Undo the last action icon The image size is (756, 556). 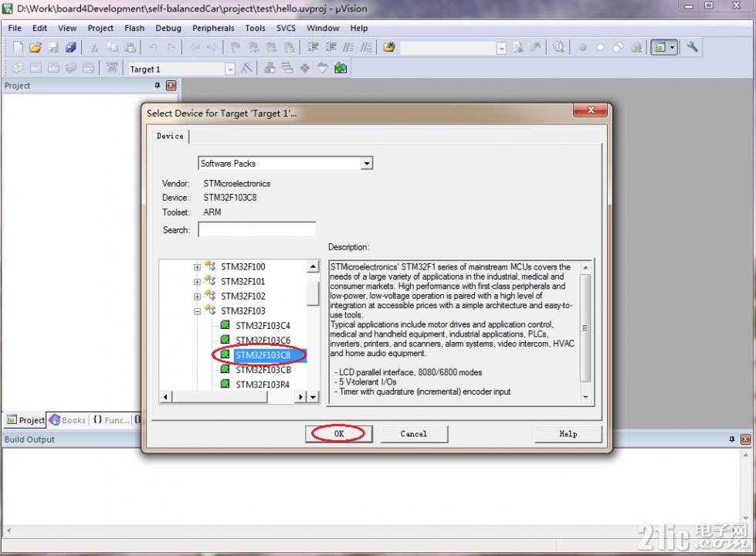(x=154, y=47)
